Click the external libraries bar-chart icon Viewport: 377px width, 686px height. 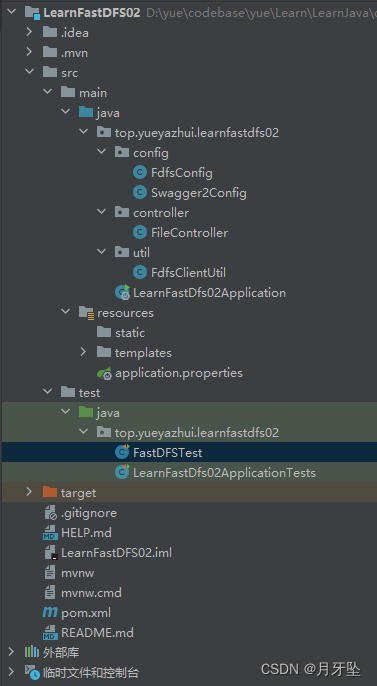31,653
